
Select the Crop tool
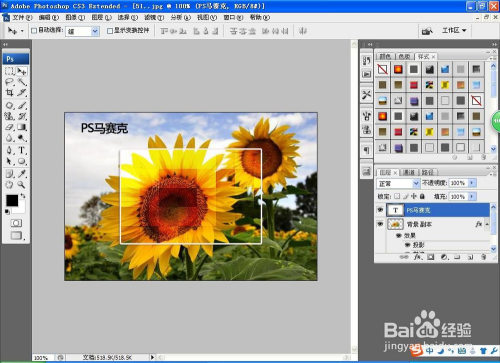(10, 92)
